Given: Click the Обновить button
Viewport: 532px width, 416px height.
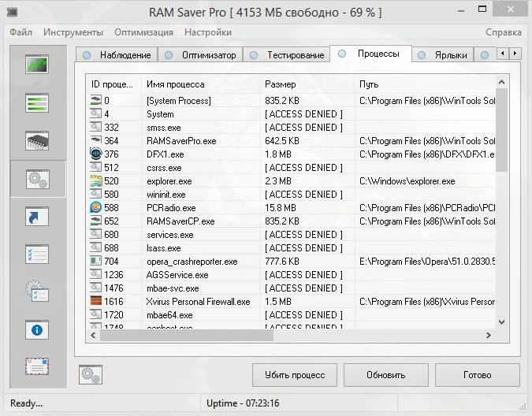Looking at the screenshot, I should [385, 375].
